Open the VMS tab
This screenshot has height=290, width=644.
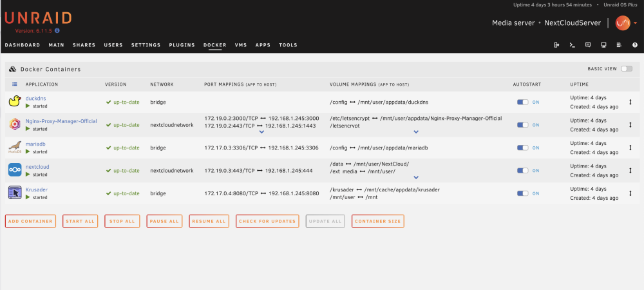coord(241,45)
